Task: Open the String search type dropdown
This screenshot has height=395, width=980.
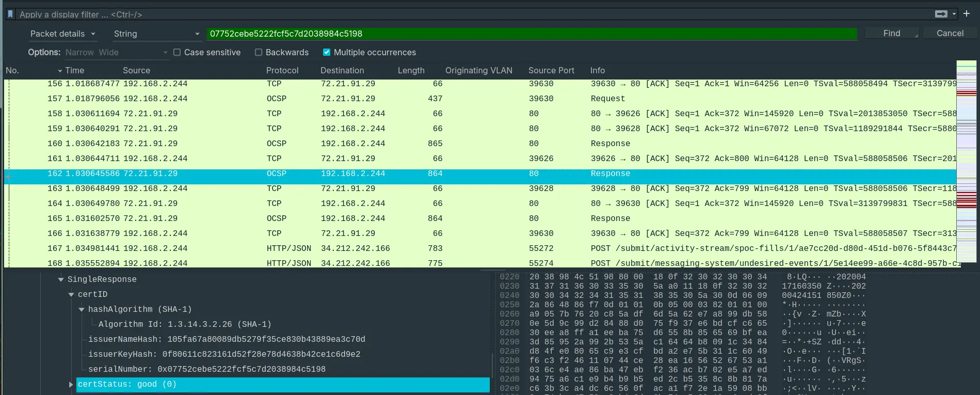Action: (156, 34)
